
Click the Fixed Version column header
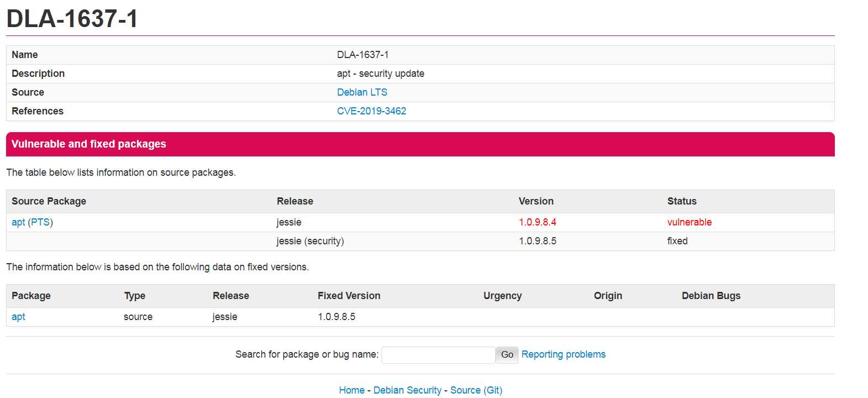coord(349,296)
